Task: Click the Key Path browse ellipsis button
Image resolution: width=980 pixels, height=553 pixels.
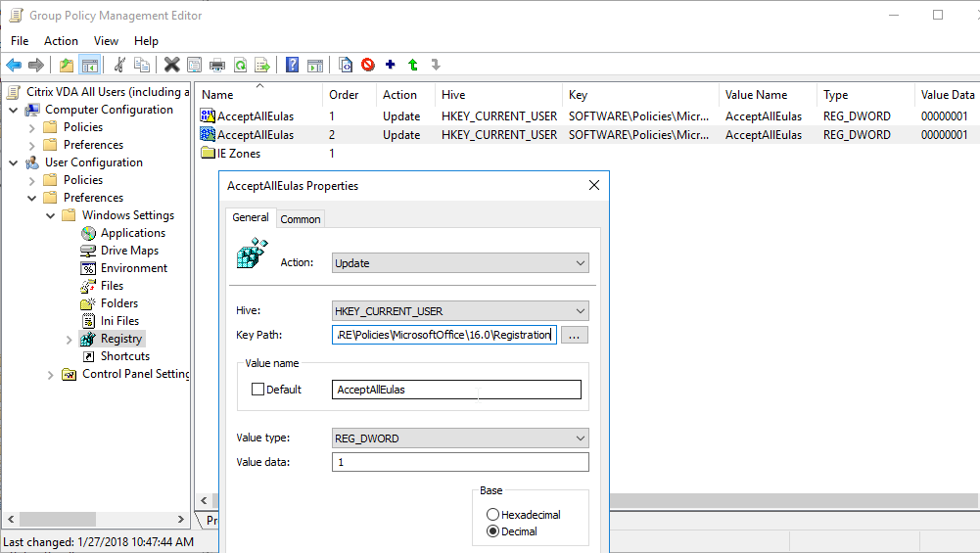Action: click(x=574, y=335)
